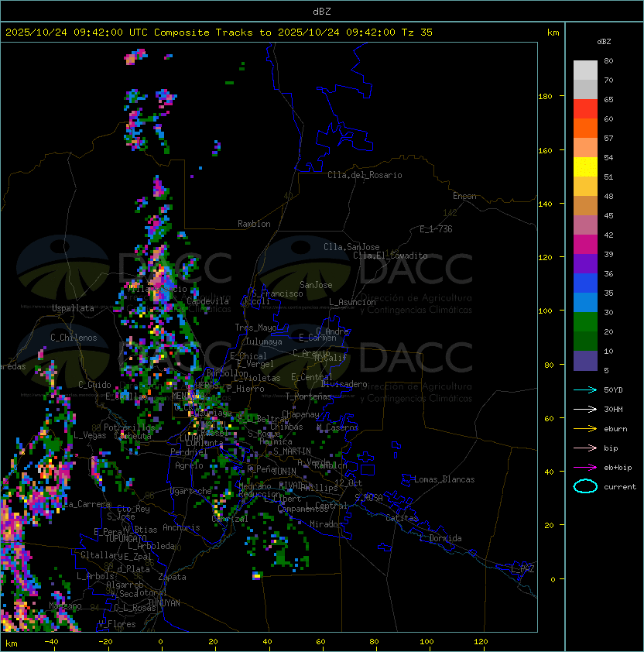Screen dimensions: 644x652
Task: Click the -40 km tick on bottom axis
Action: click(x=51, y=642)
